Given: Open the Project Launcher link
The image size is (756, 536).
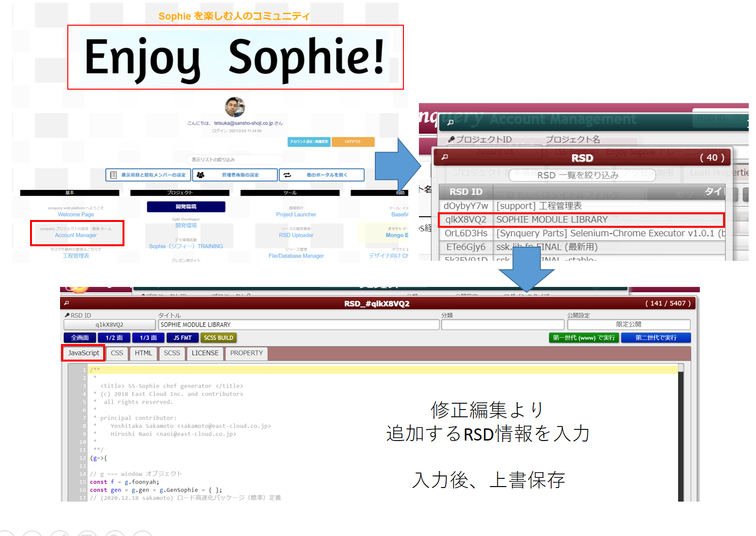Looking at the screenshot, I should [x=296, y=214].
